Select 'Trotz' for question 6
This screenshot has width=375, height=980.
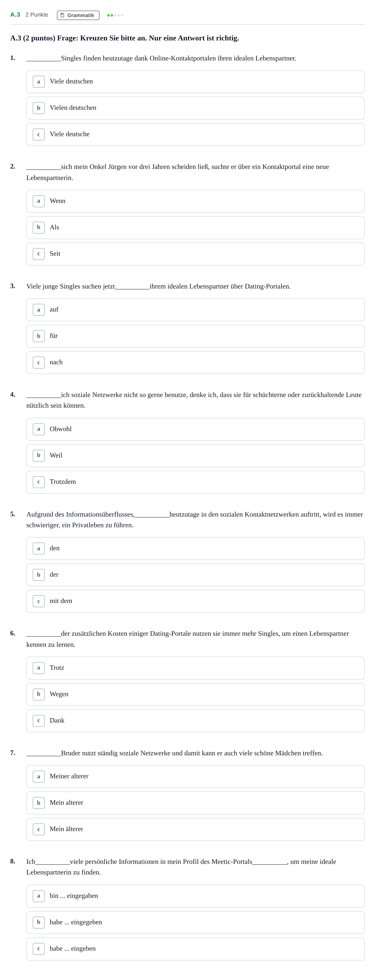click(x=195, y=668)
